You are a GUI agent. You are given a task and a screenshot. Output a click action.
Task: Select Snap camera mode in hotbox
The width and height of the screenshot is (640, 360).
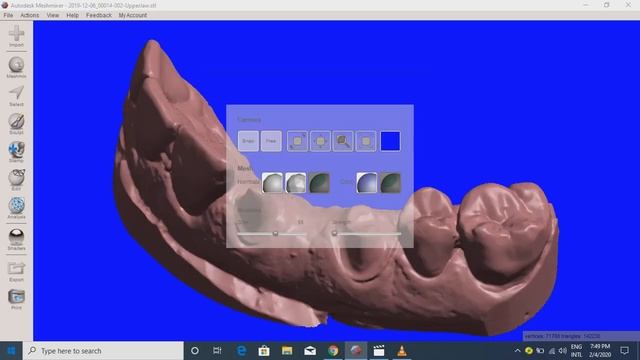click(248, 141)
